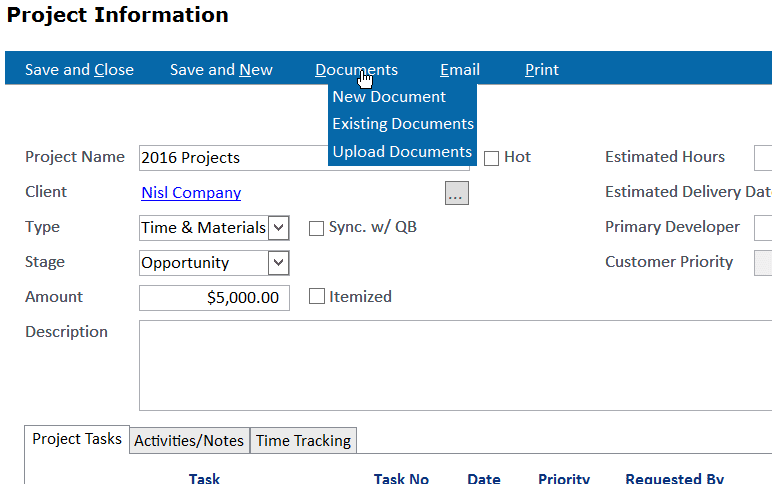Click the Date column header
772x484 pixels.
(x=484, y=478)
